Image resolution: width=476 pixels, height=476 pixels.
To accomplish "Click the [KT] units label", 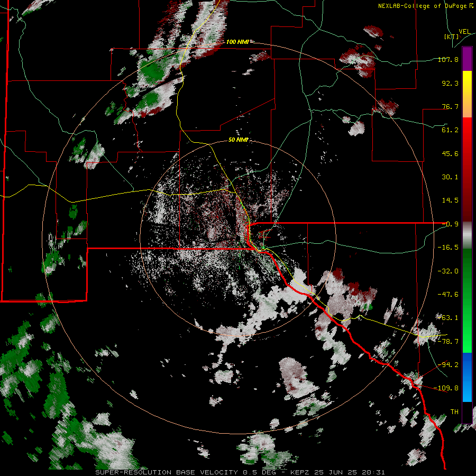I will pyautogui.click(x=452, y=36).
